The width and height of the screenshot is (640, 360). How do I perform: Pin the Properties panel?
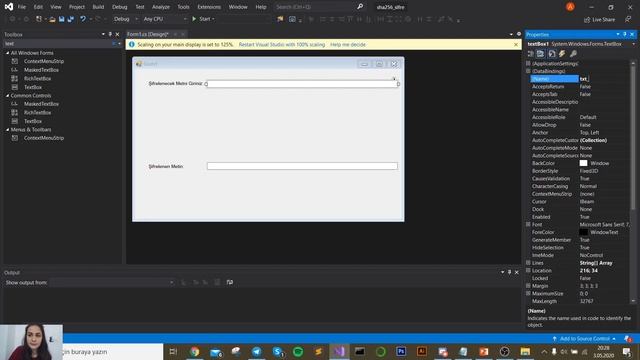[624, 34]
